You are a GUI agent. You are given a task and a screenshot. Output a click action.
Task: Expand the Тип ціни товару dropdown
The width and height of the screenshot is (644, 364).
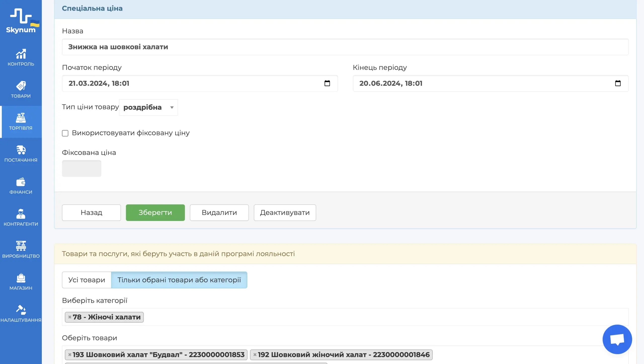pyautogui.click(x=148, y=108)
